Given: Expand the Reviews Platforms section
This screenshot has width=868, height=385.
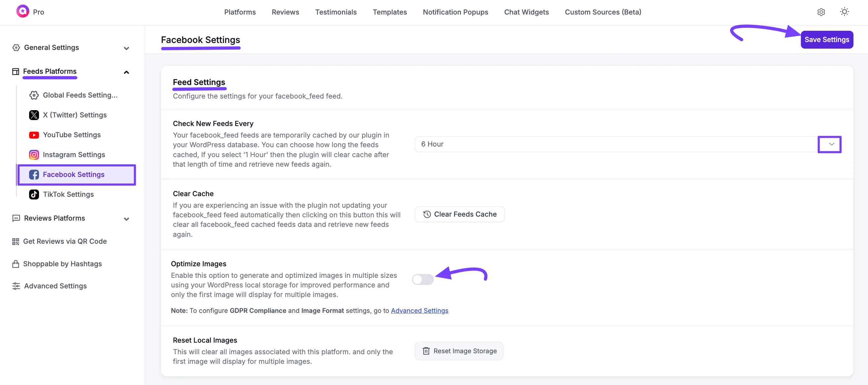Looking at the screenshot, I should coord(126,218).
